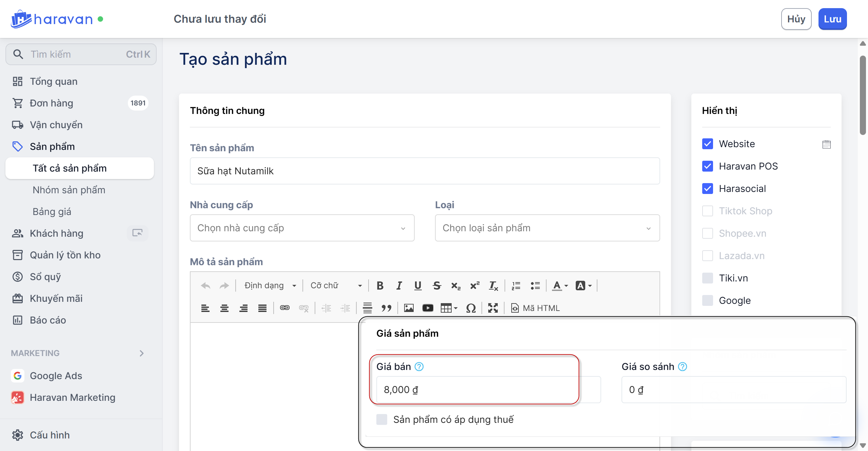The height and width of the screenshot is (451, 868).
Task: Open the 'Chọn nhà cung cấp' dropdown
Action: pyautogui.click(x=302, y=228)
